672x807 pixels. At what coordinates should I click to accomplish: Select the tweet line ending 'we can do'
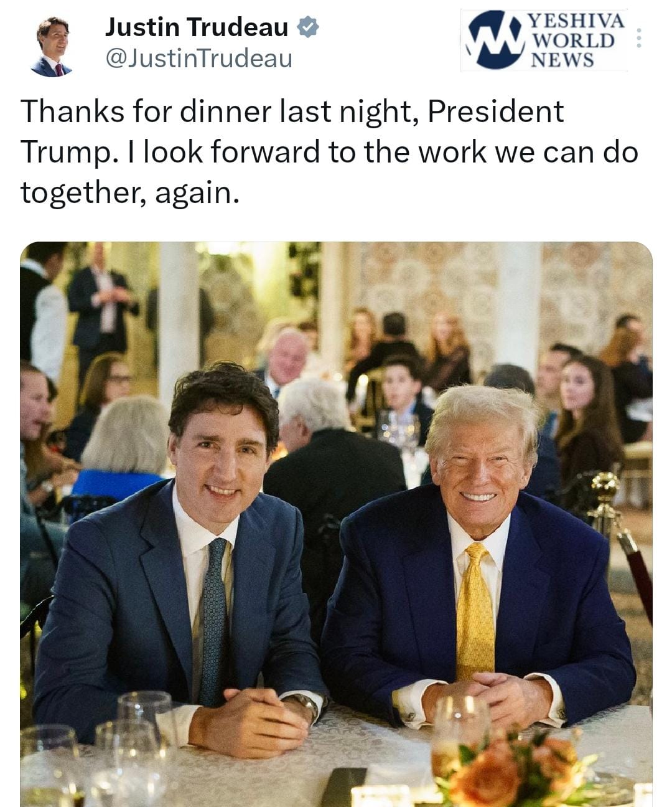click(330, 153)
